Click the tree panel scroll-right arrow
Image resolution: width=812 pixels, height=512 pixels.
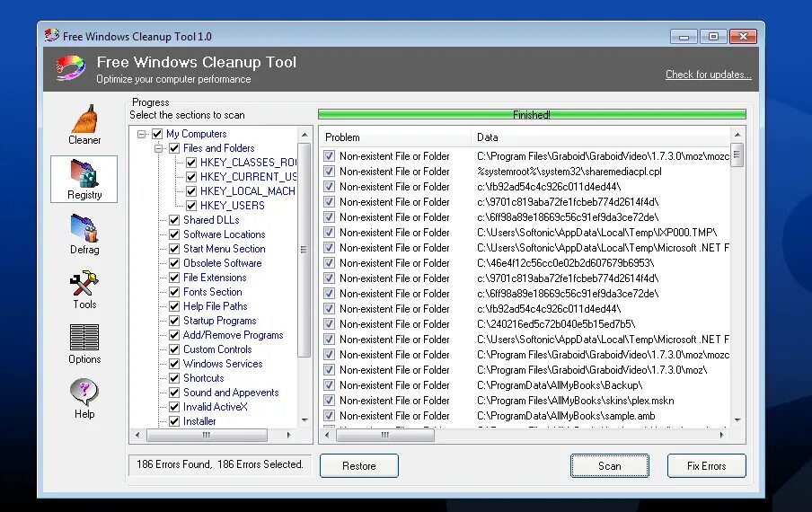[289, 436]
